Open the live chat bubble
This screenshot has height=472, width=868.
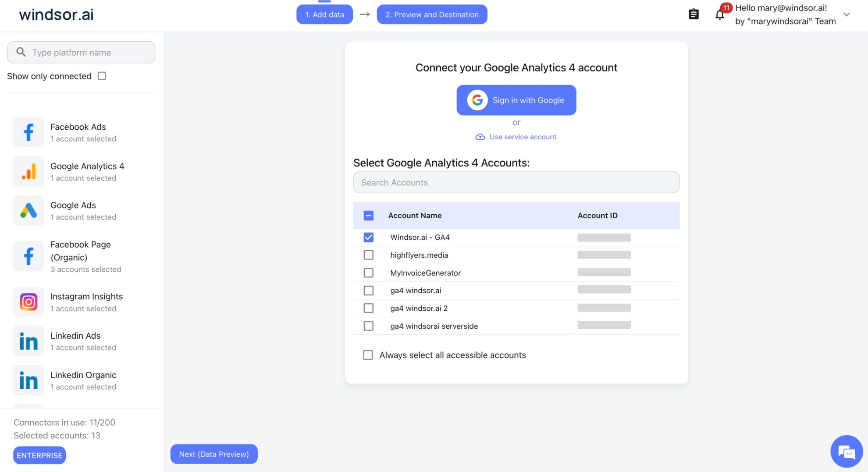pos(846,451)
